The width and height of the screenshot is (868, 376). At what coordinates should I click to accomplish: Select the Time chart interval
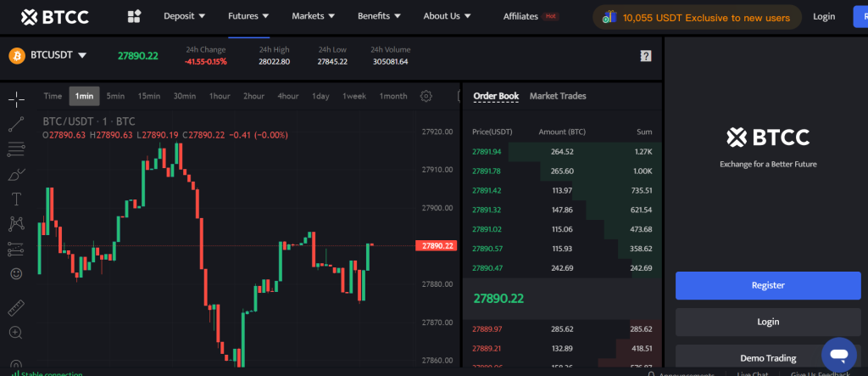pyautogui.click(x=53, y=96)
